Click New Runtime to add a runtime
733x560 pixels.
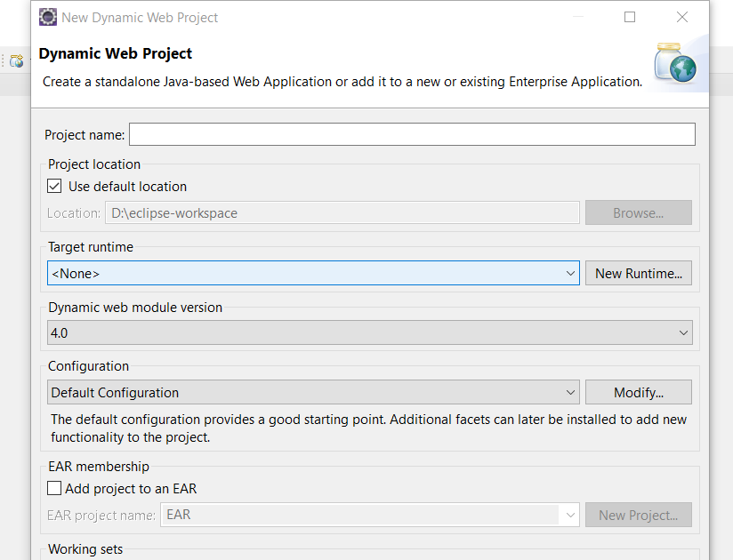click(x=638, y=273)
